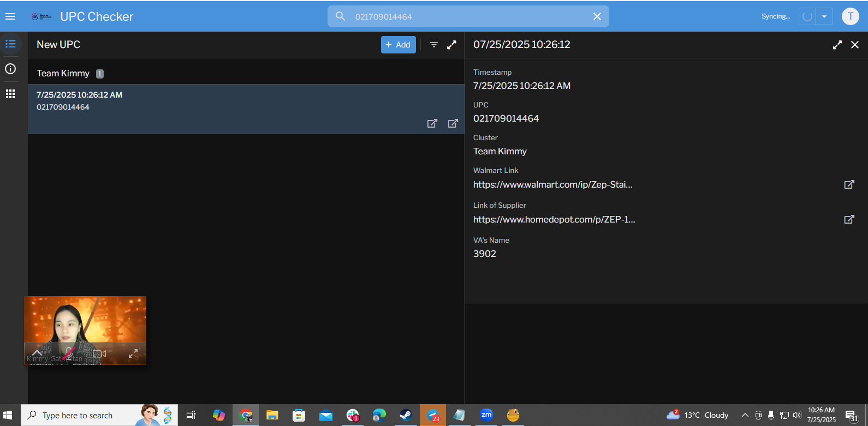Collapse the Team Kimmy group
This screenshot has height=426, width=868.
pos(63,73)
